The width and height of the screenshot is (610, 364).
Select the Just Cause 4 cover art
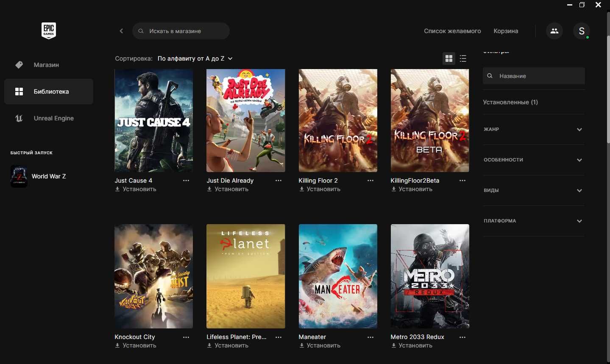tap(153, 120)
